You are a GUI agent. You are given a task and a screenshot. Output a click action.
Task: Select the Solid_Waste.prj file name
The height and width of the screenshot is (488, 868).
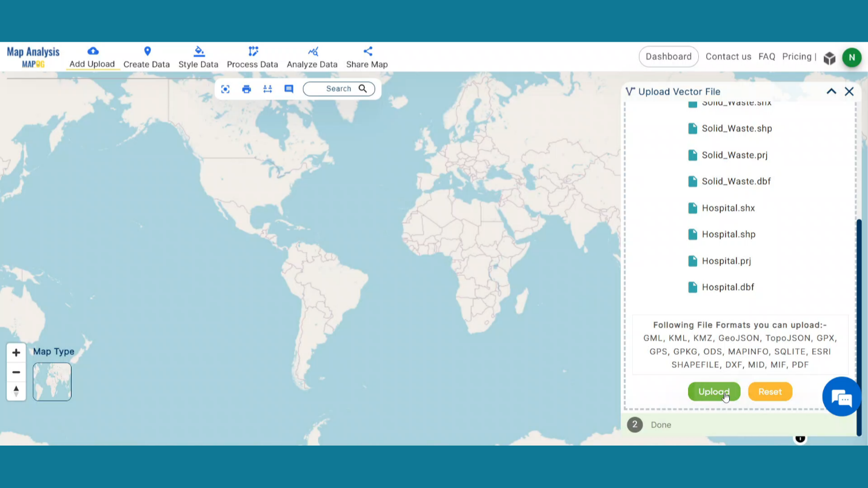[735, 155]
